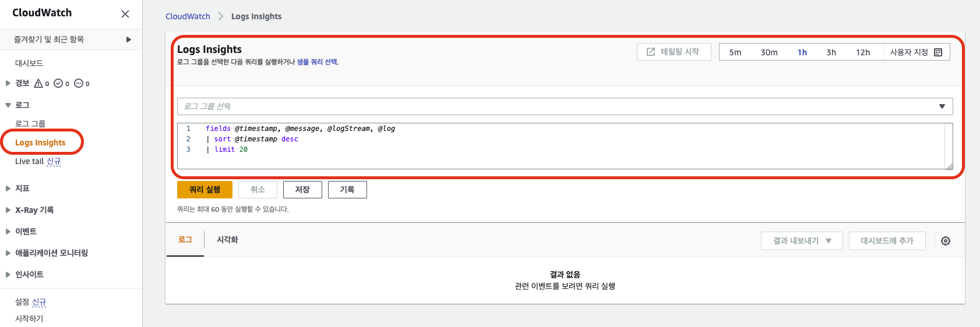The image size is (980, 327).
Task: Click the query editor resize handle
Action: [949, 166]
